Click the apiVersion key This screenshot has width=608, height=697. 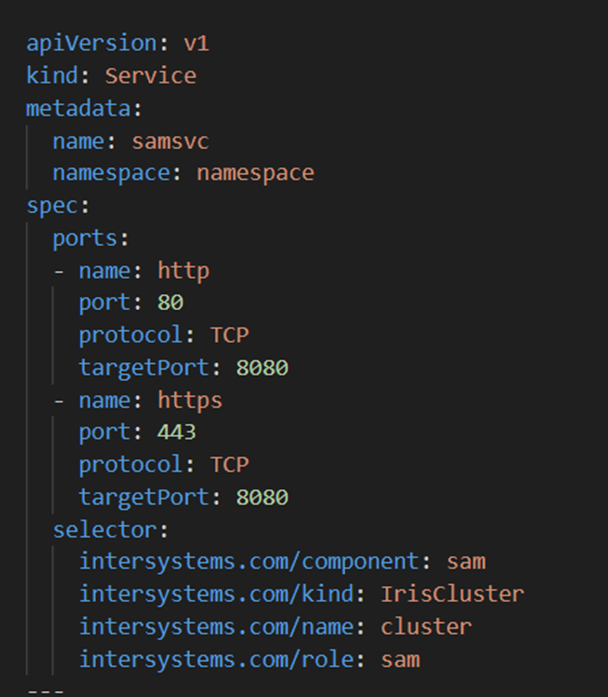click(x=92, y=44)
